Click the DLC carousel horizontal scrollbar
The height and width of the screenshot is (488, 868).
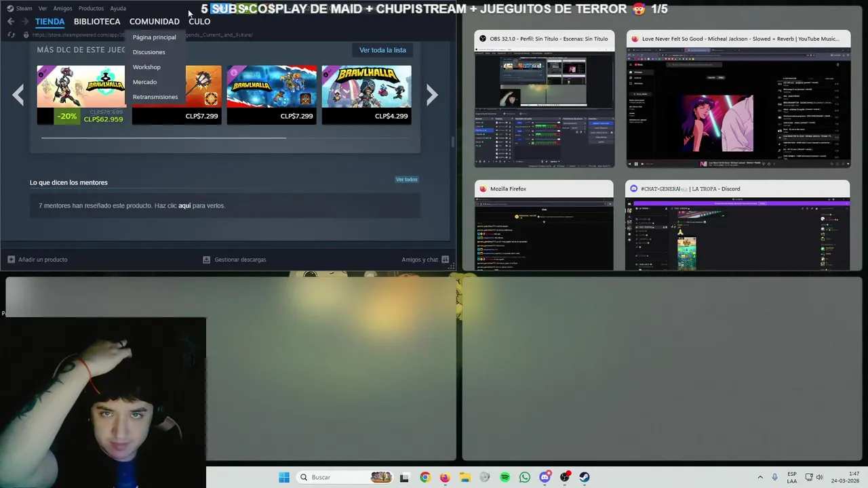point(163,138)
